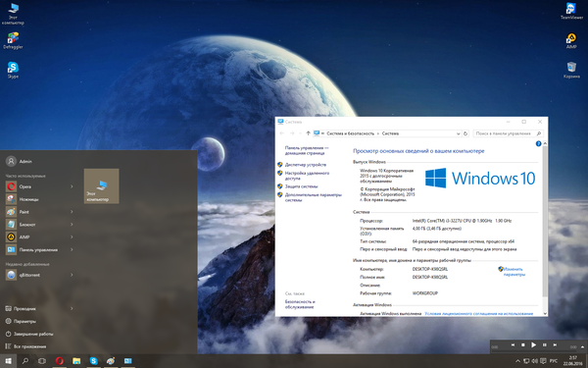
Task: Select the Defraggler desktop shortcut
Action: pos(13,40)
